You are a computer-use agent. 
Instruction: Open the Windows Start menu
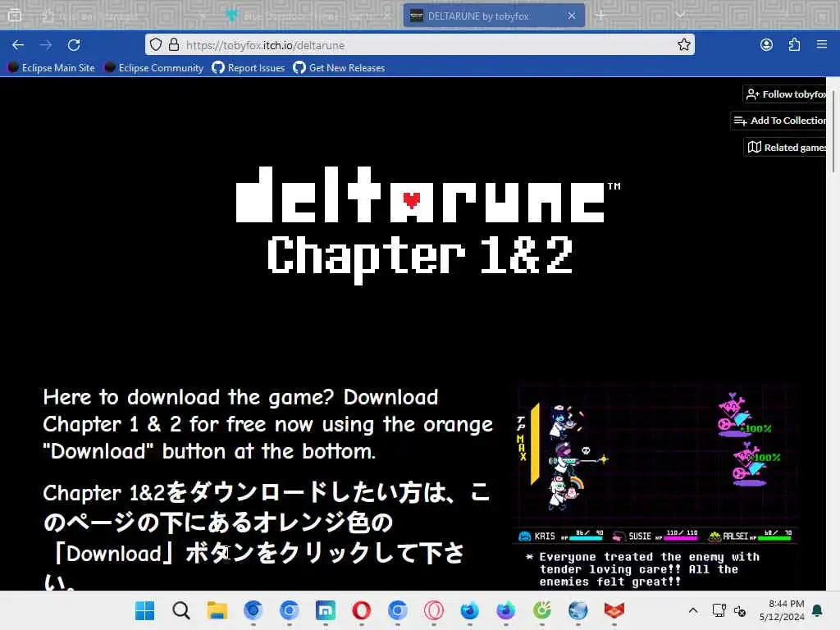144,610
